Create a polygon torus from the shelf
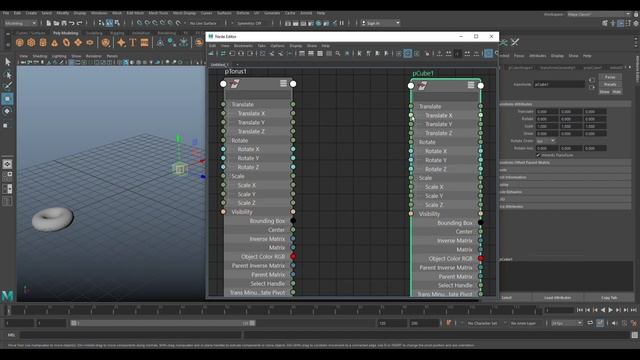Image resolution: width=640 pixels, height=360 pixels. [66, 42]
